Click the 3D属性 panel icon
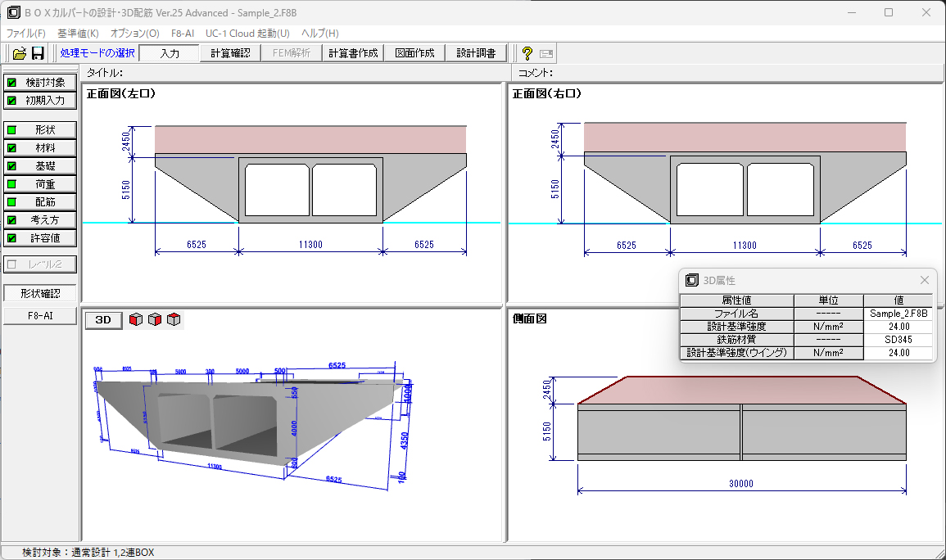The height and width of the screenshot is (560, 946). point(692,280)
